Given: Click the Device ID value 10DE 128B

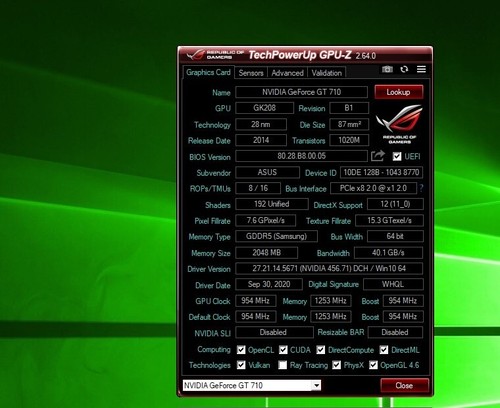Looking at the screenshot, I should [381, 172].
